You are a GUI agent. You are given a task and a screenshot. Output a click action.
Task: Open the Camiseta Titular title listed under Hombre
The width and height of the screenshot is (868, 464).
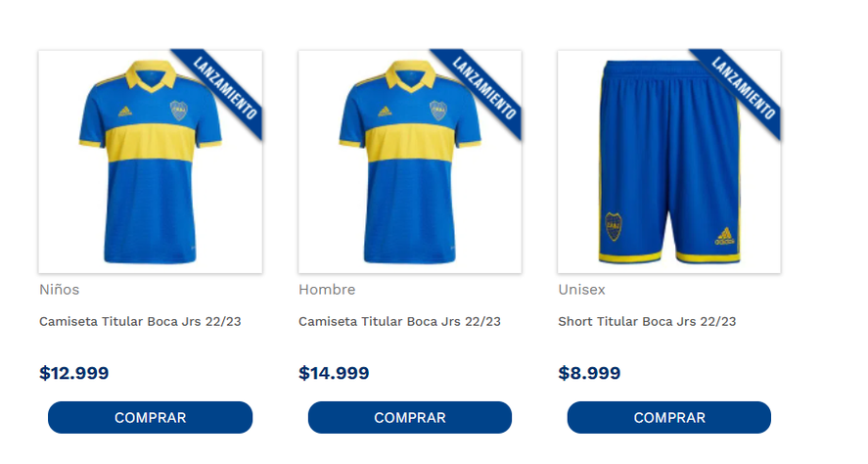point(399,321)
